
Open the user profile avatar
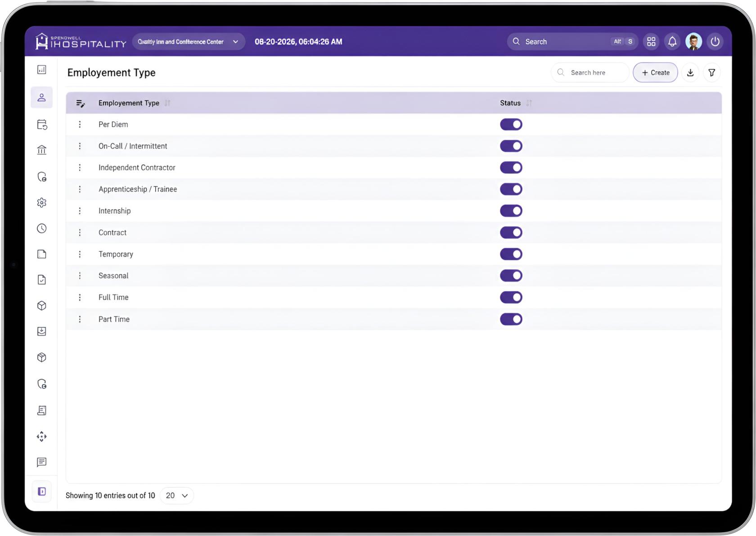click(693, 41)
